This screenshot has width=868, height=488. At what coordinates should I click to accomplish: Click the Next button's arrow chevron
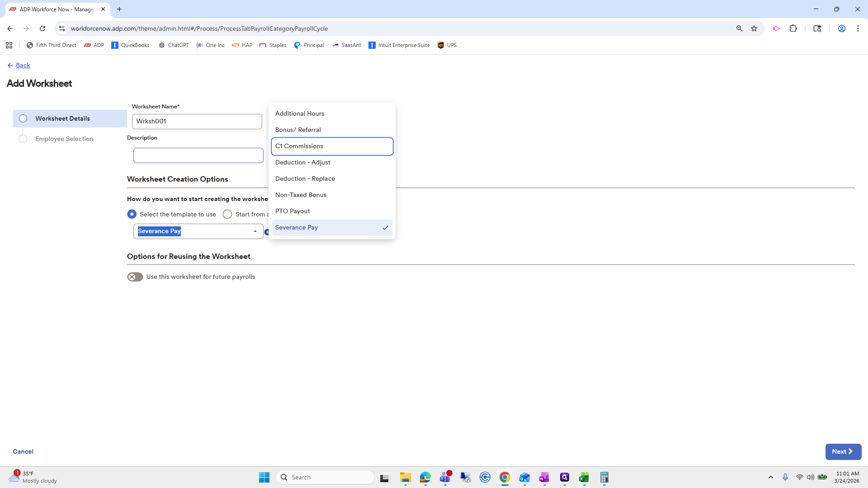850,451
